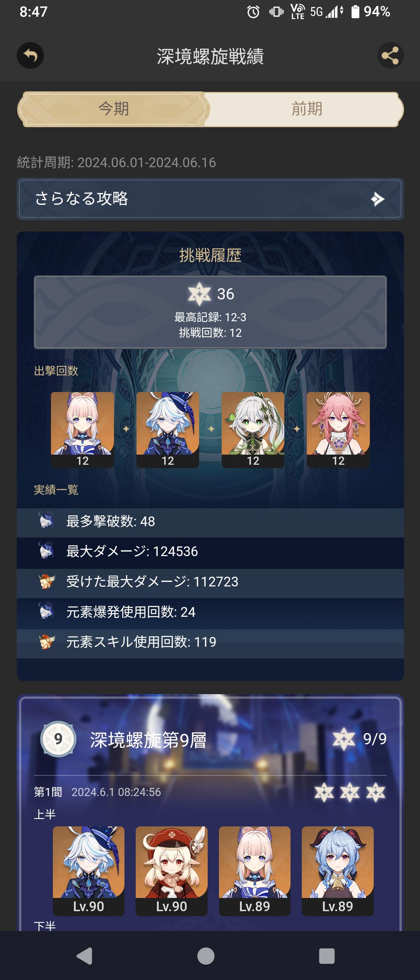Select Ganyu Lv.89 in first-half team
The height and width of the screenshot is (980, 420).
(x=338, y=871)
